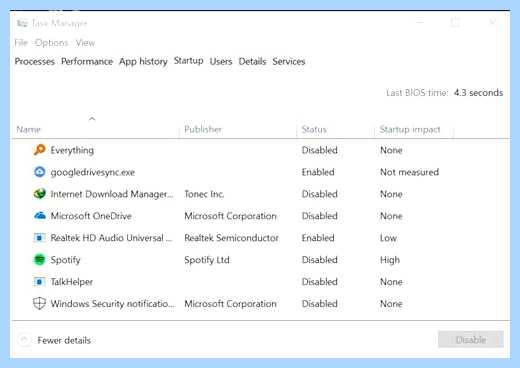This screenshot has height=368, width=520.
Task: Click Microsoft Corporation publisher in OneDrive row
Action: [x=231, y=216]
